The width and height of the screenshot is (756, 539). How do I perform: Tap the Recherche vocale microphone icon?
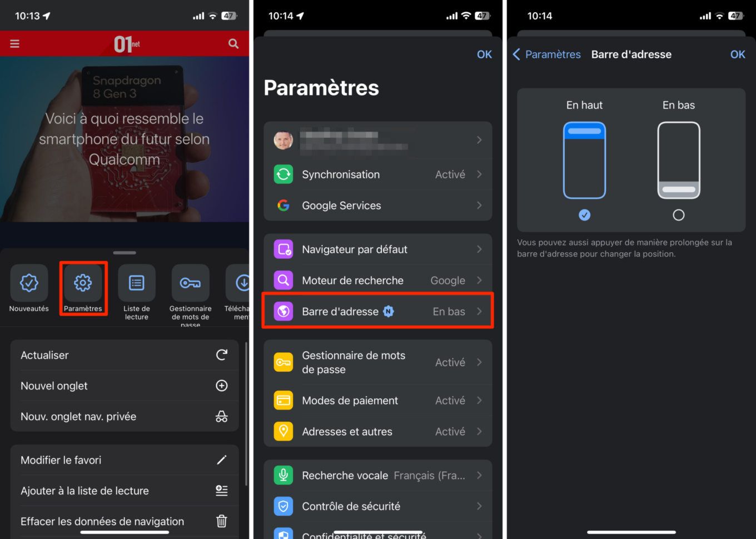283,476
